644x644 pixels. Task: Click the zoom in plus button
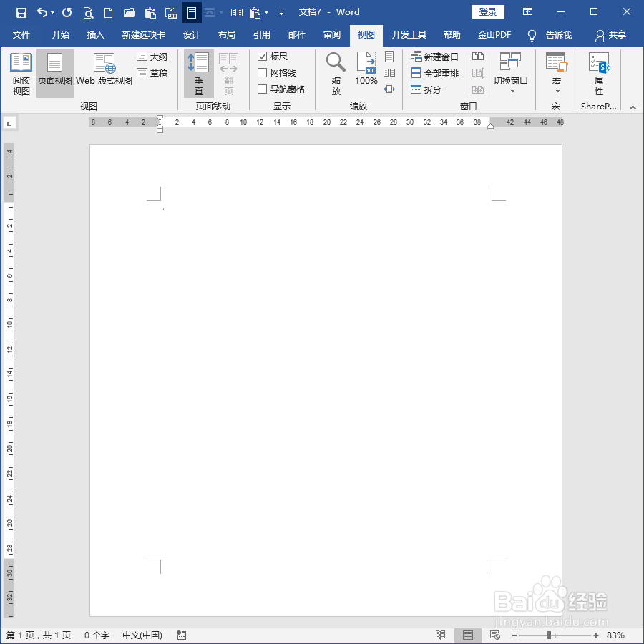click(x=596, y=635)
